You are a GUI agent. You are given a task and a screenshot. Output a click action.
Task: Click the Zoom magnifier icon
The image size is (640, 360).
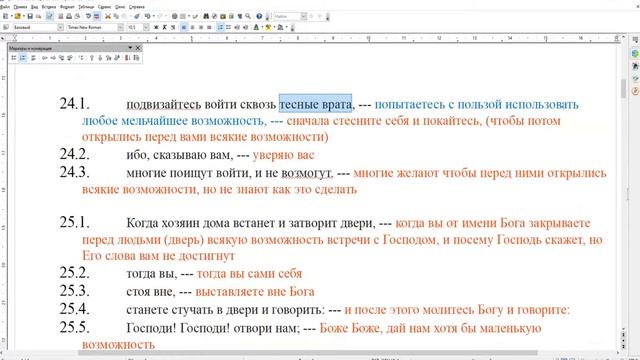coord(248,16)
